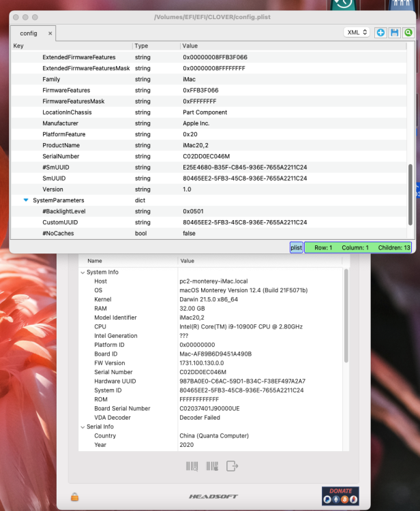The height and width of the screenshot is (511, 420).
Task: Click the Model Identifier row
Action: 211,318
